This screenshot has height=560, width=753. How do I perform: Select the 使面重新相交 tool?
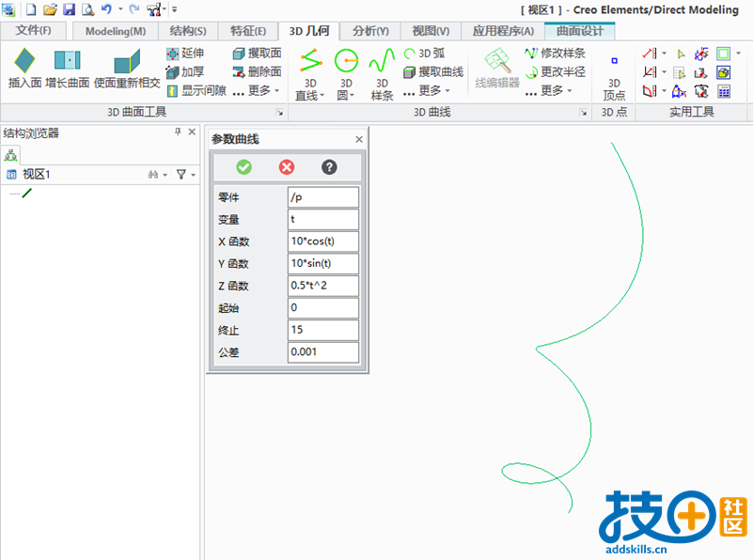127,69
